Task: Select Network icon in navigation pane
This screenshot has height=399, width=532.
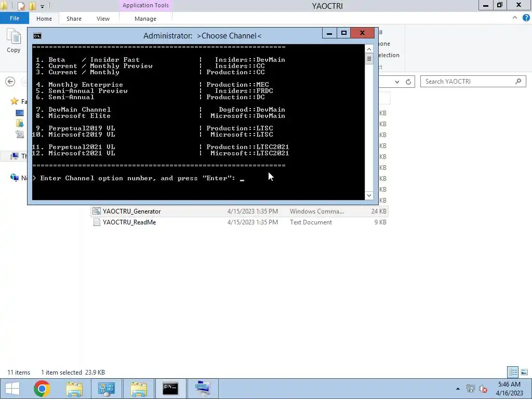Action: click(x=14, y=178)
